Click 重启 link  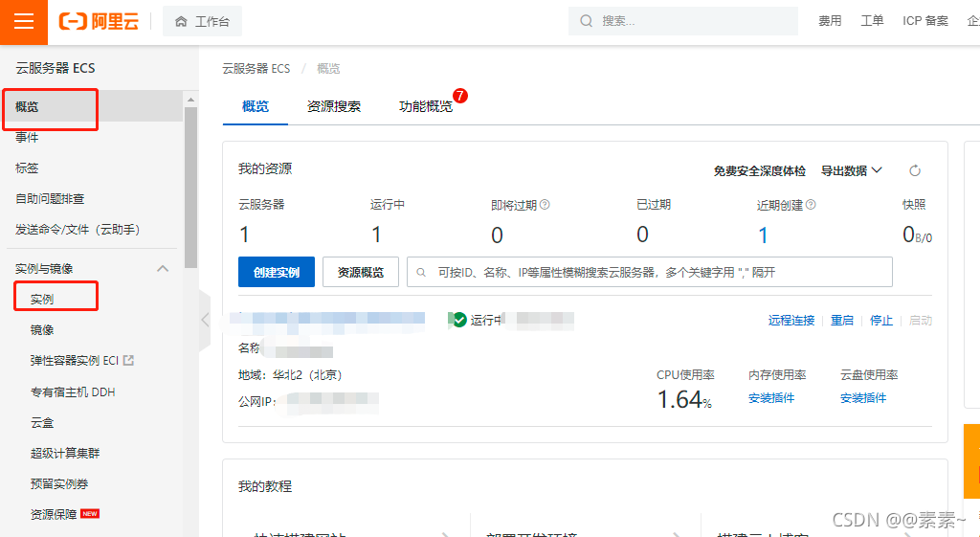(842, 320)
